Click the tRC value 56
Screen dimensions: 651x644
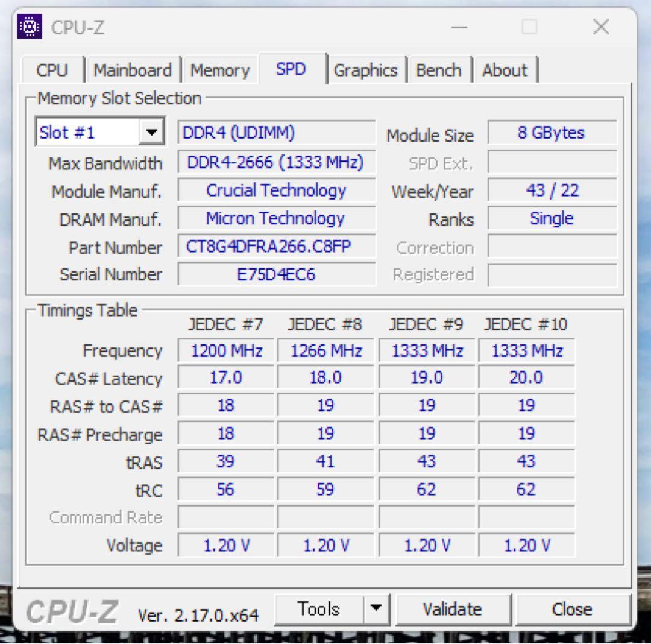tap(226, 490)
